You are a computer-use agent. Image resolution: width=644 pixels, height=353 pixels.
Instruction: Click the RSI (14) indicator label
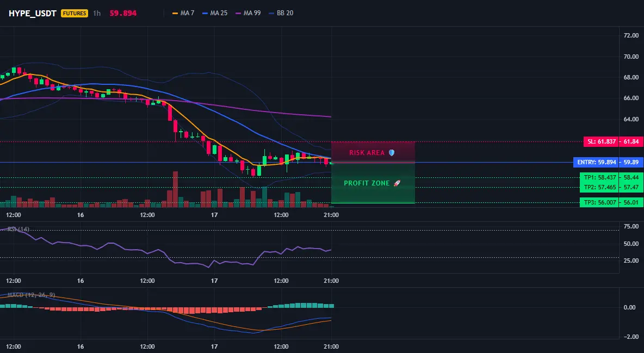click(18, 229)
